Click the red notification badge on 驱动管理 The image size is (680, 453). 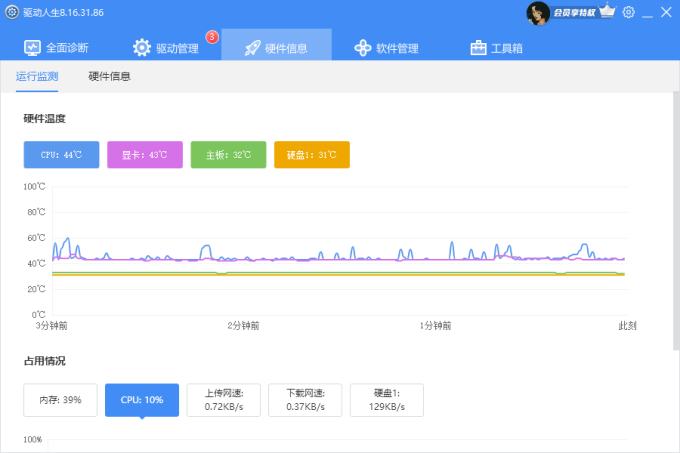pyautogui.click(x=212, y=37)
